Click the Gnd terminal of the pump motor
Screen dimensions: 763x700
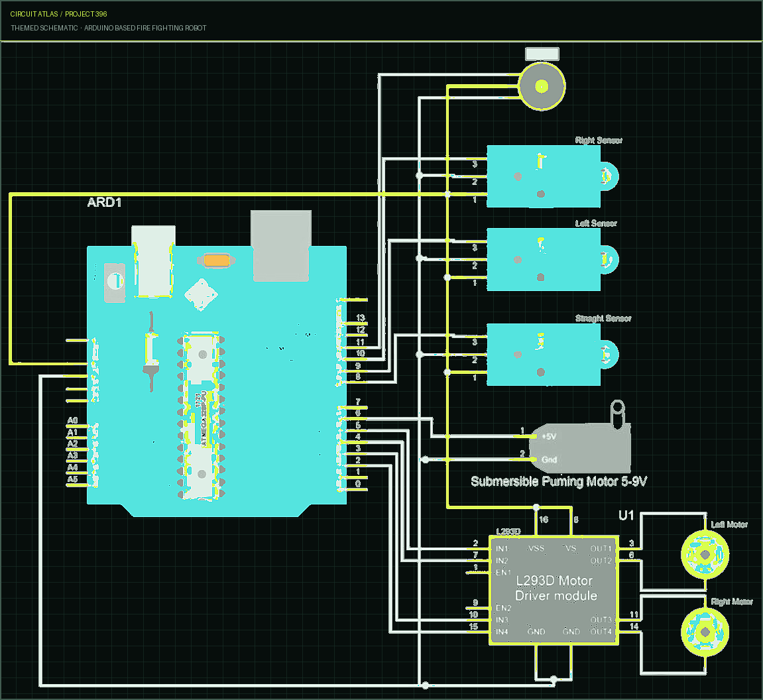(549, 459)
